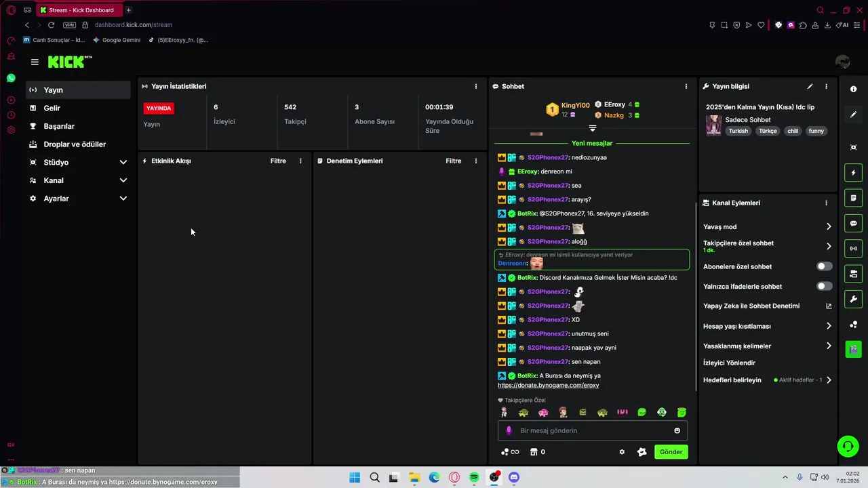Viewport: 868px width, 488px height.
Task: Click the purple microphone icon in the chat input
Action: [509, 430]
